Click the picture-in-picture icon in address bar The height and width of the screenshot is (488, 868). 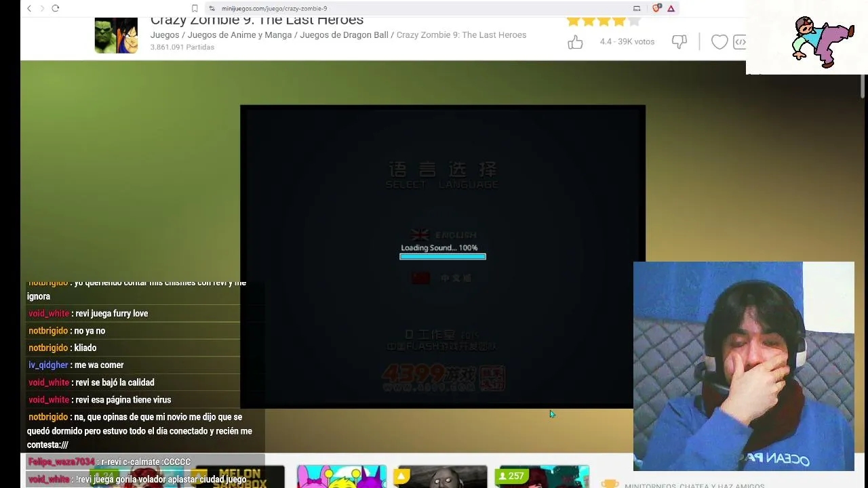pyautogui.click(x=637, y=8)
